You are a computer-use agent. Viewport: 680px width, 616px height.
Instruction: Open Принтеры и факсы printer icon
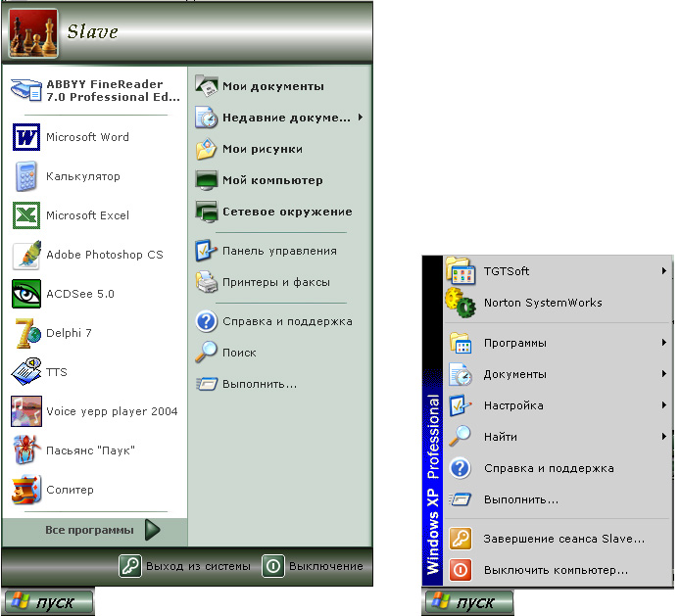click(207, 282)
